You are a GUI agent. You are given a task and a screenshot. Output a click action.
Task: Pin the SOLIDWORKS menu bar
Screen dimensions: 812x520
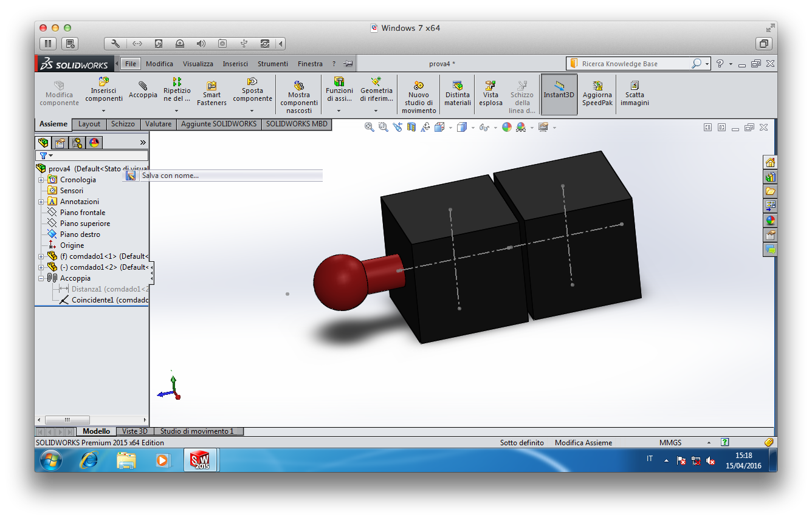pos(348,64)
